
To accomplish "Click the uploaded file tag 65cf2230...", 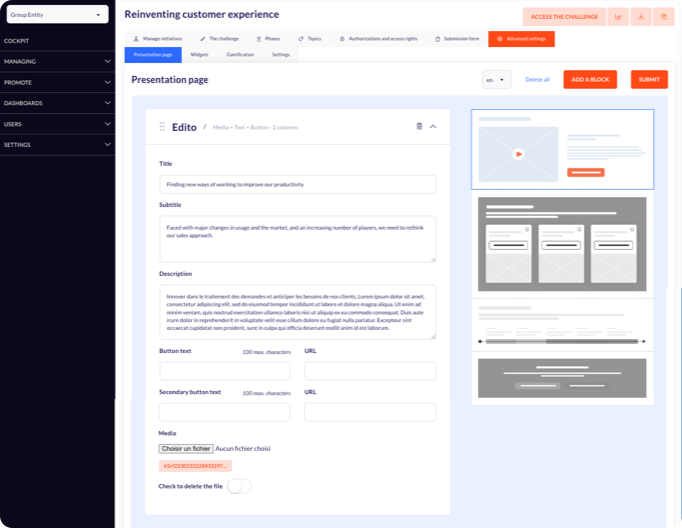I will 195,466.
